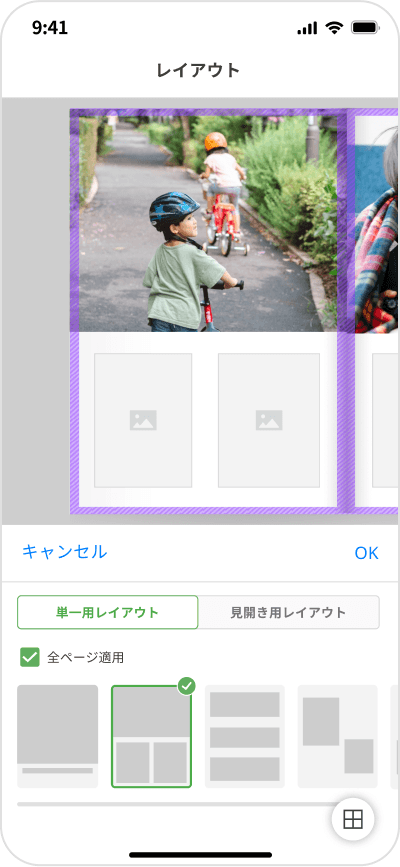This screenshot has width=400, height=867.
Task: Select the three horizontal rows layout
Action: pos(245,736)
